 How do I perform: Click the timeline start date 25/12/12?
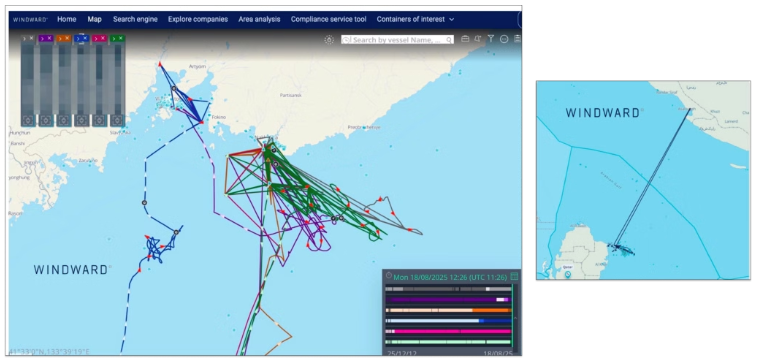402,353
